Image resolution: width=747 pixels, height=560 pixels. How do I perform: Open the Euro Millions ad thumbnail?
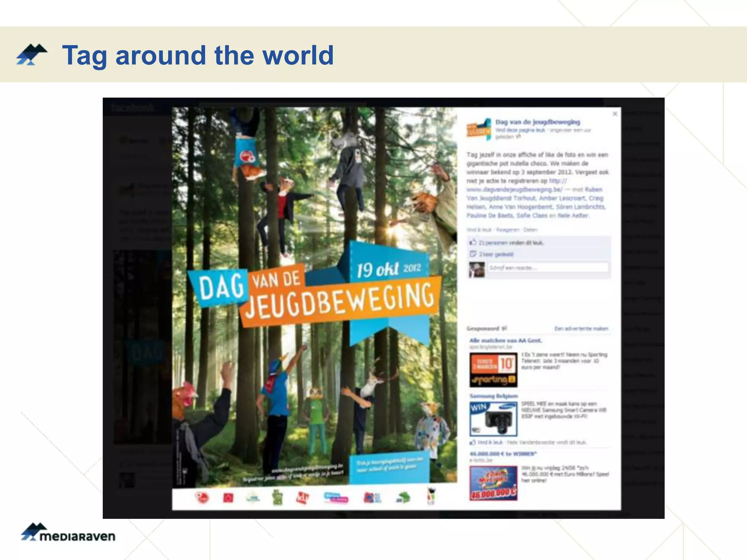(x=493, y=483)
